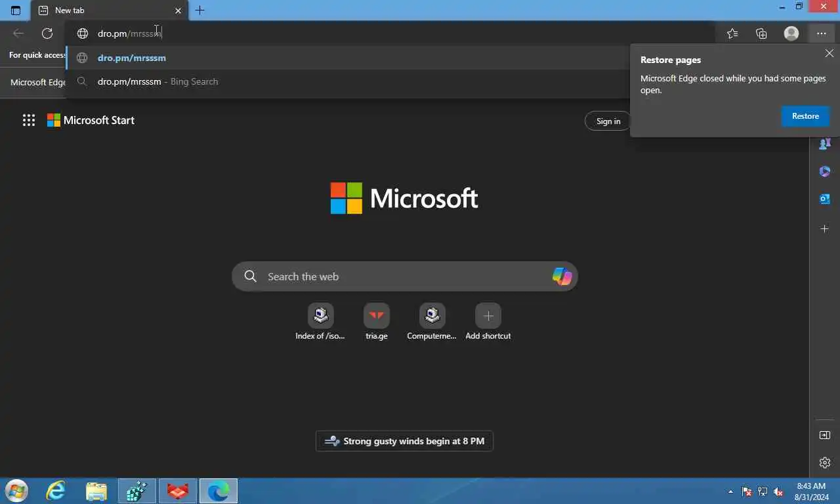Click the Microsoft Edge favorites bar item
840x504 pixels.
pyautogui.click(x=37, y=82)
